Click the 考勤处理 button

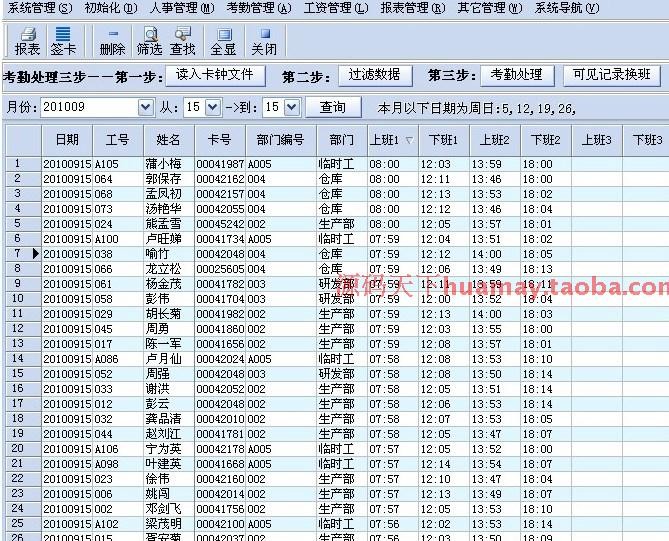click(517, 75)
